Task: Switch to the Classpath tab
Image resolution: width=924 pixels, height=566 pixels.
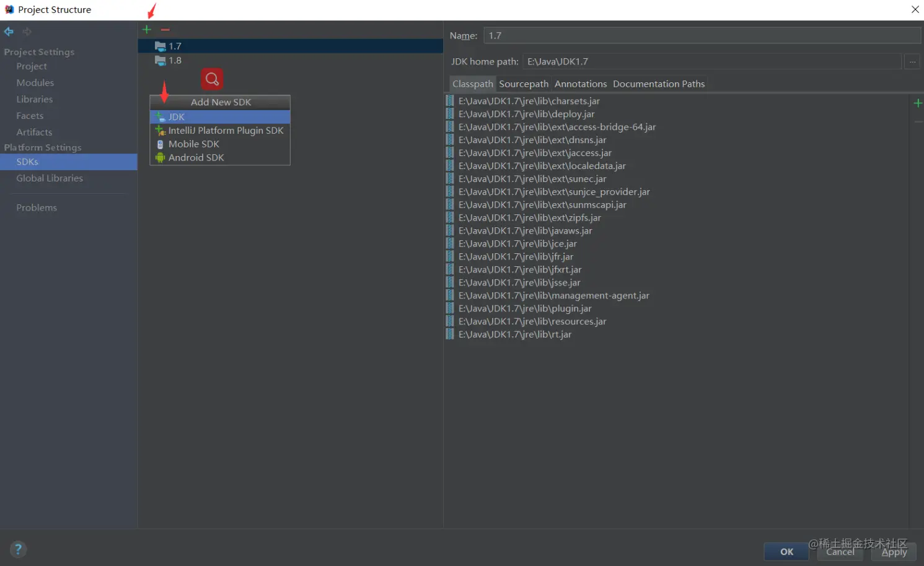Action: [472, 84]
